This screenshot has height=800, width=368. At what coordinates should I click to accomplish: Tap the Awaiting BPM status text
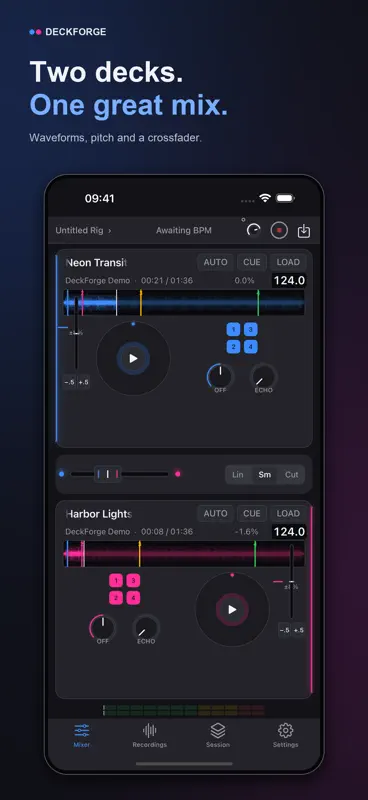pyautogui.click(x=184, y=231)
